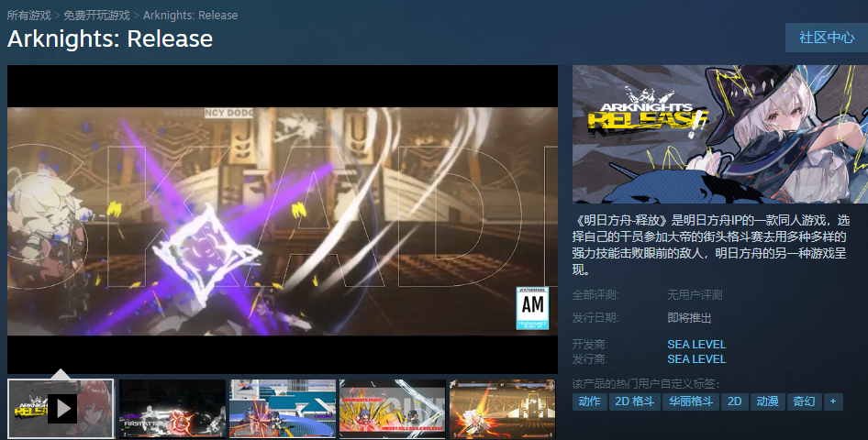Click the main trailer video player
The width and height of the screenshot is (868, 440).
coord(283,219)
